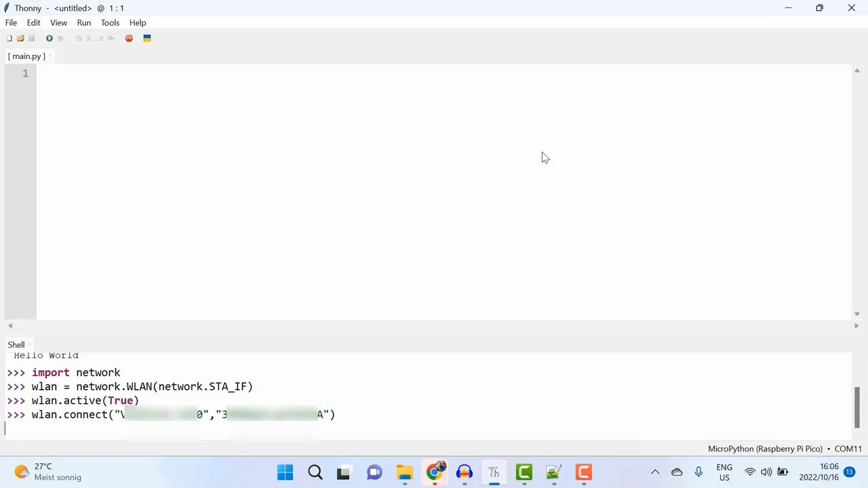The height and width of the screenshot is (488, 868).
Task: Click the microphone tray icon
Action: click(698, 472)
